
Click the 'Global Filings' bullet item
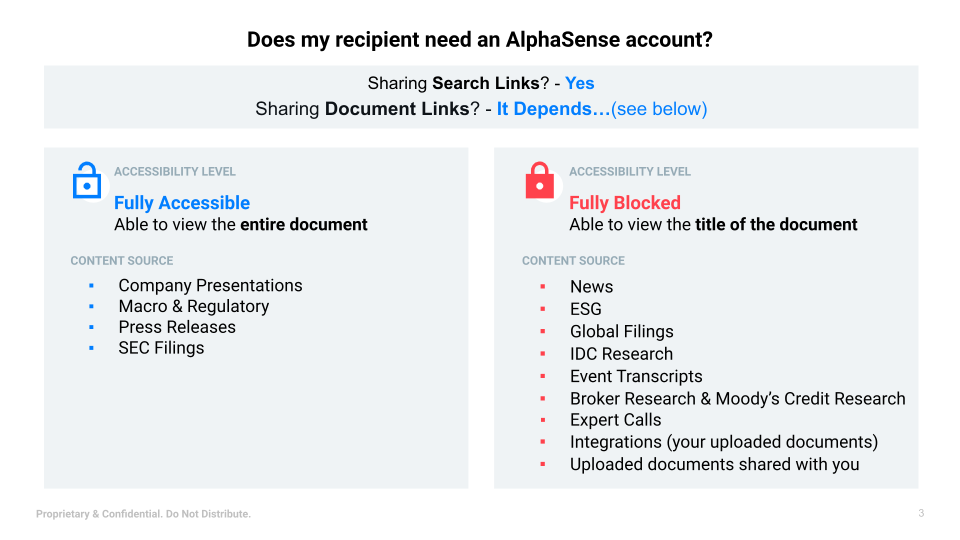621,331
